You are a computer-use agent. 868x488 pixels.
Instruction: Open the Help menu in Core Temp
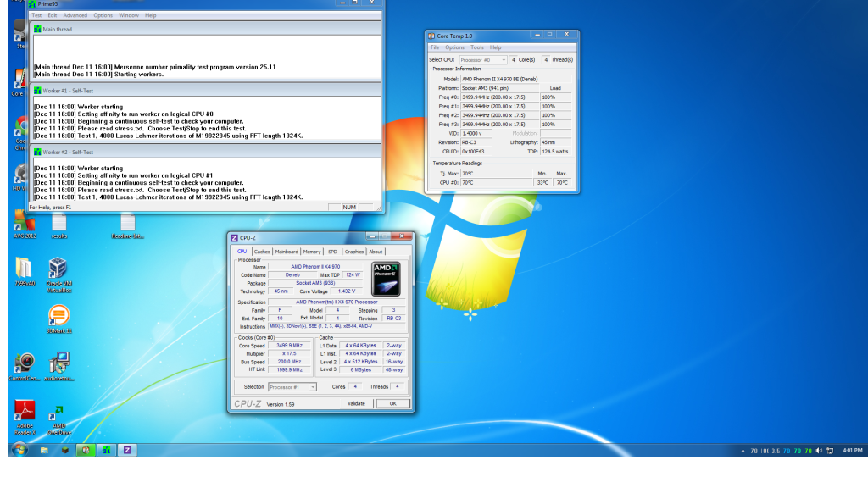click(x=495, y=47)
